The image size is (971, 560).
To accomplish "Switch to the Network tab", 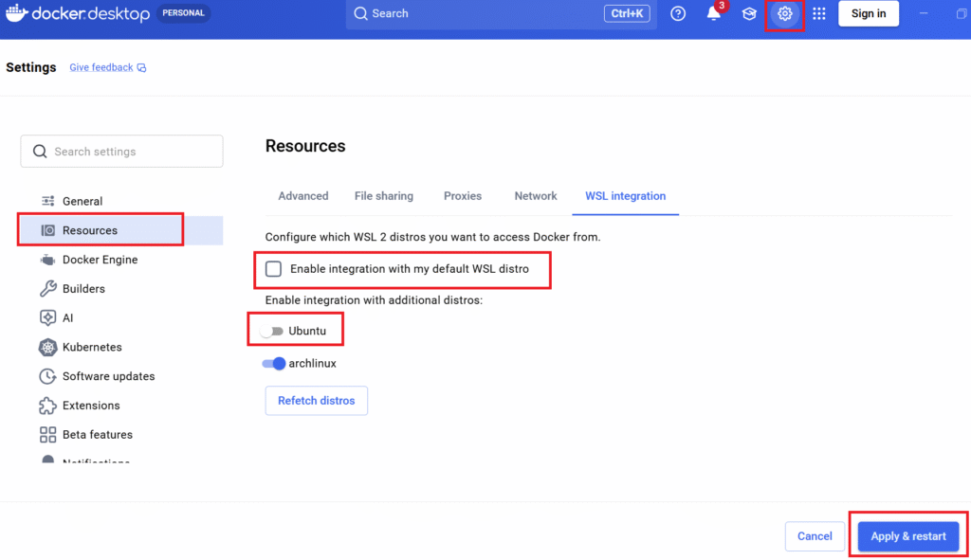I will (535, 196).
